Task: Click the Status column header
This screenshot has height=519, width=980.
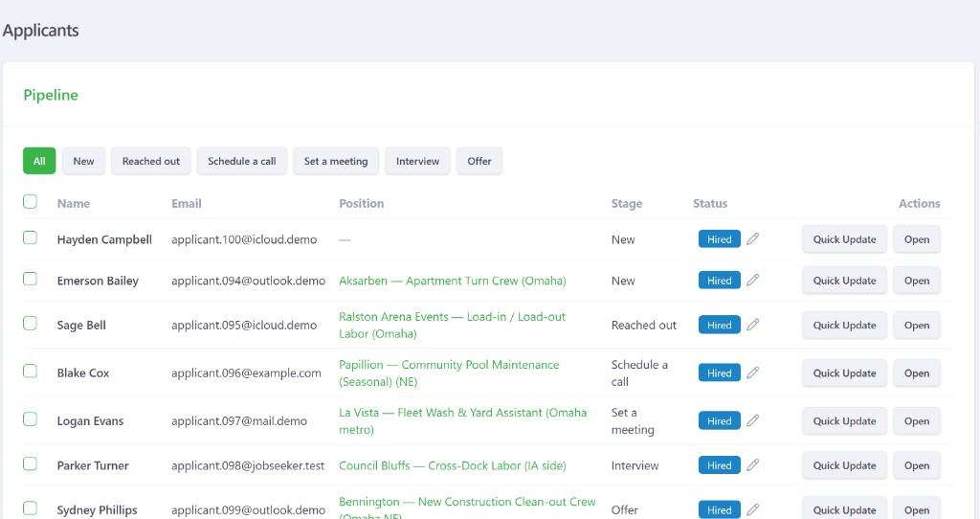Action: [x=710, y=203]
